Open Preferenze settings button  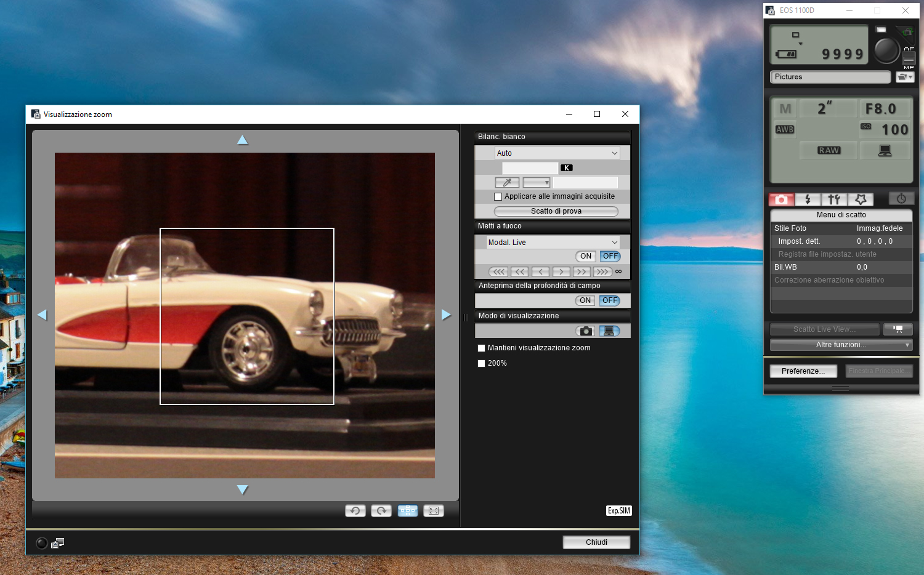pyautogui.click(x=803, y=371)
